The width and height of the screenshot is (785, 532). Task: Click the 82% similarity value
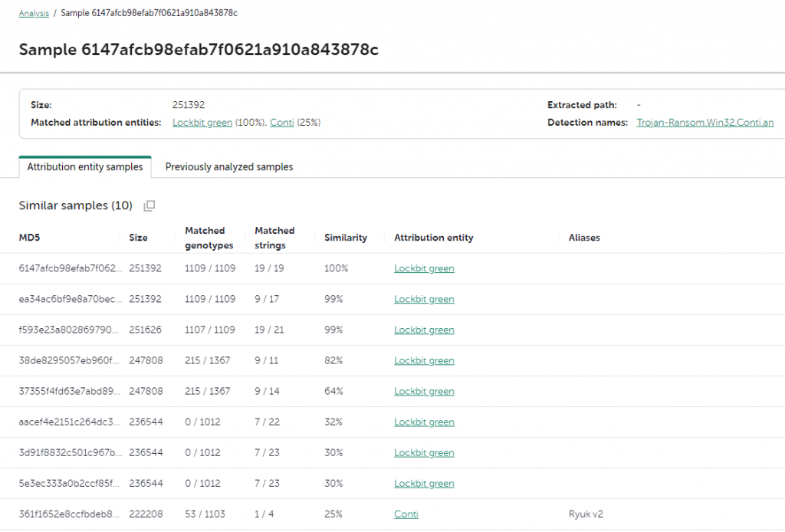(x=333, y=360)
